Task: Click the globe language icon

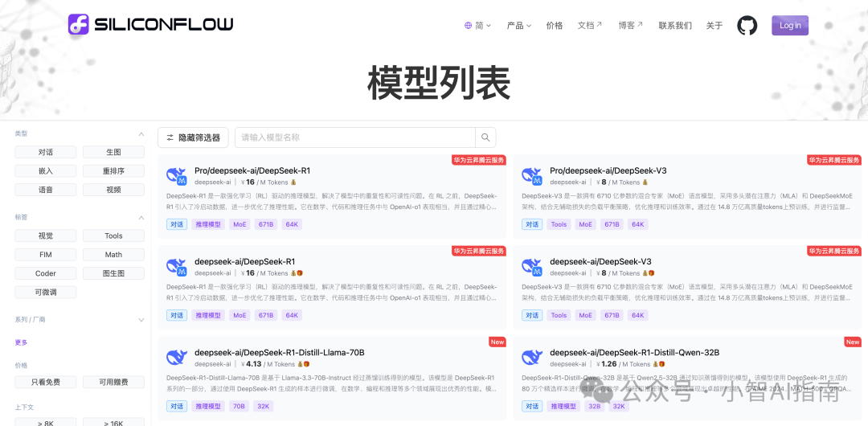Action: [x=469, y=26]
